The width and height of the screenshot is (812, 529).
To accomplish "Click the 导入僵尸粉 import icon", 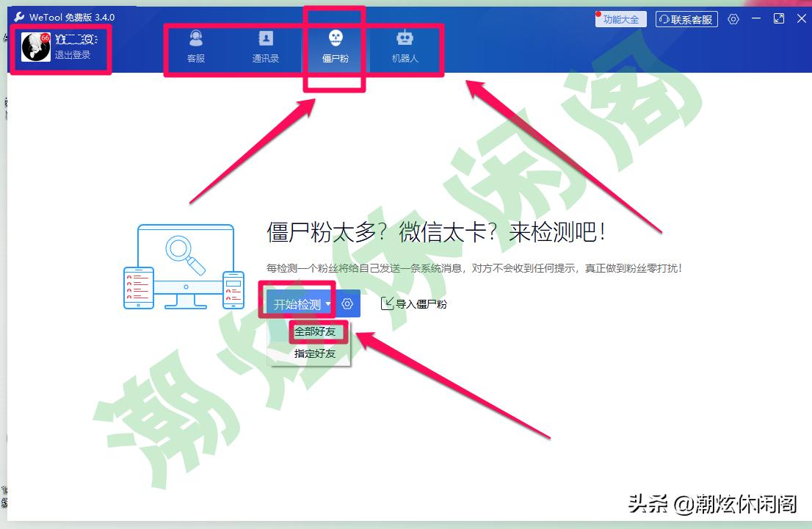I will pyautogui.click(x=387, y=303).
